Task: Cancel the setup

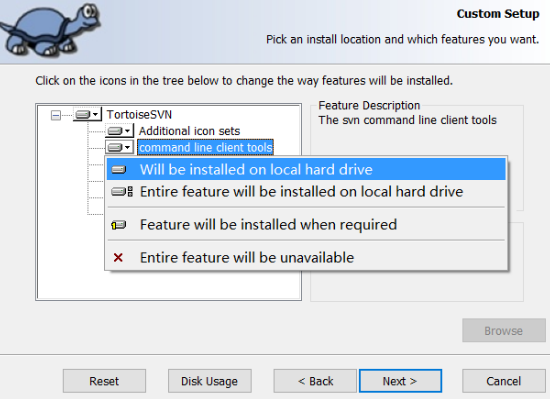Action: 503,381
